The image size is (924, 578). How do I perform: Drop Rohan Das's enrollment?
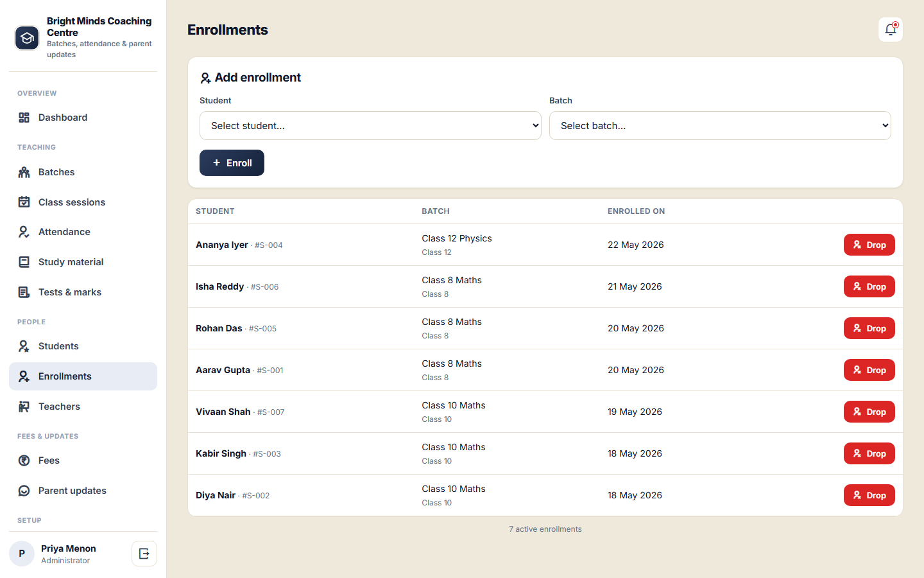pos(869,328)
